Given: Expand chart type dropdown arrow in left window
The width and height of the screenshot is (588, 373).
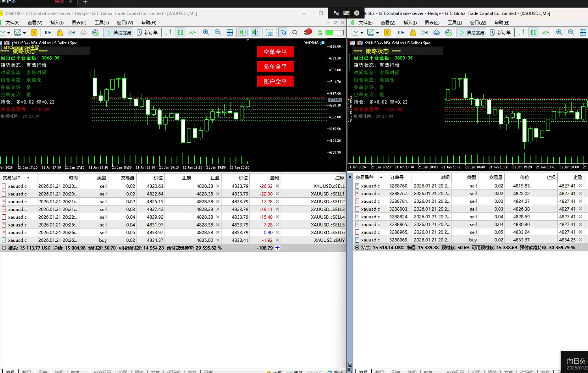Looking at the screenshot, I should point(9,33).
